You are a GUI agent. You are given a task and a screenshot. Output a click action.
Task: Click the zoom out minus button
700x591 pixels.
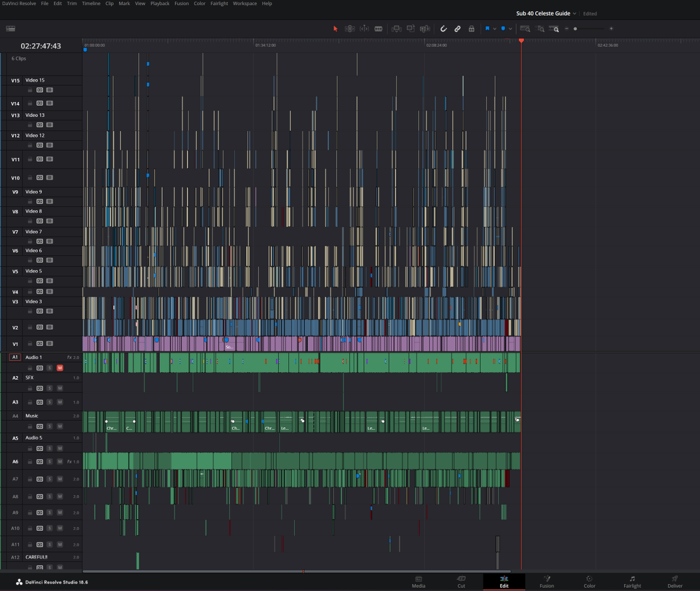pyautogui.click(x=567, y=29)
